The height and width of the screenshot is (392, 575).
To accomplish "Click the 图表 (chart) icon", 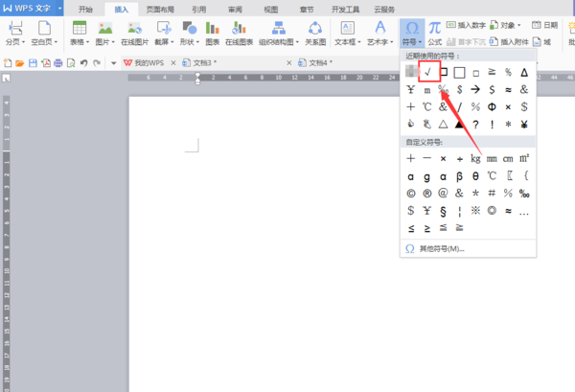I will [x=212, y=33].
